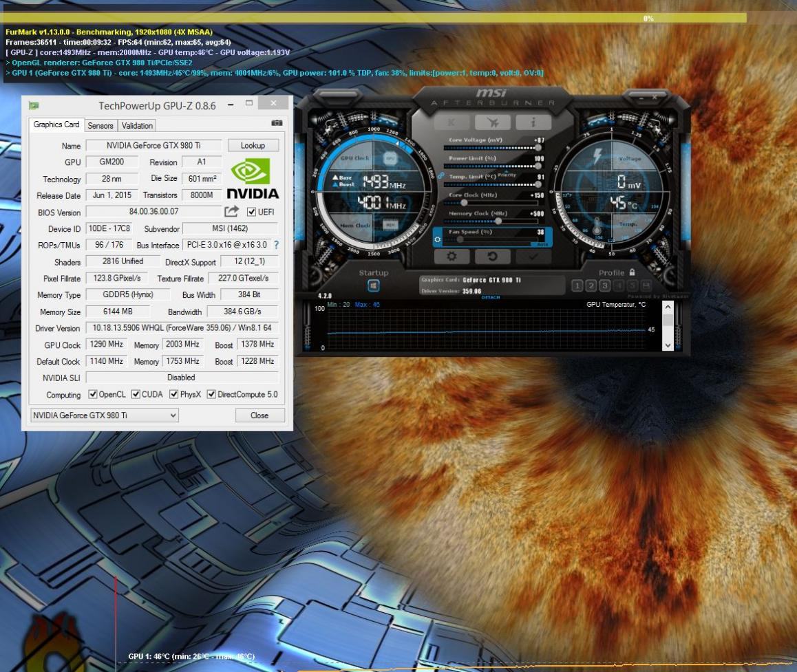Toggle the UEFI checkbox
This screenshot has height=672, width=797.
point(251,212)
